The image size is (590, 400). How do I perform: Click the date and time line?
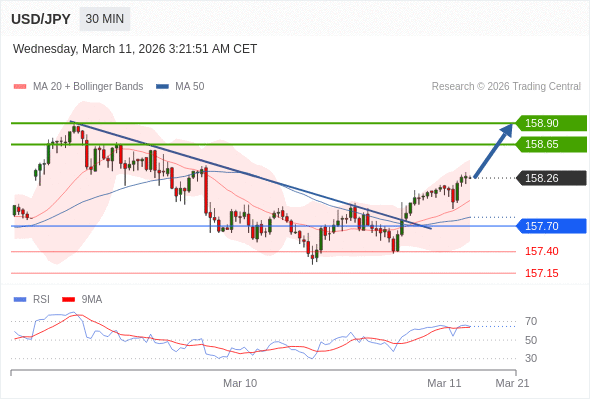coord(135,49)
